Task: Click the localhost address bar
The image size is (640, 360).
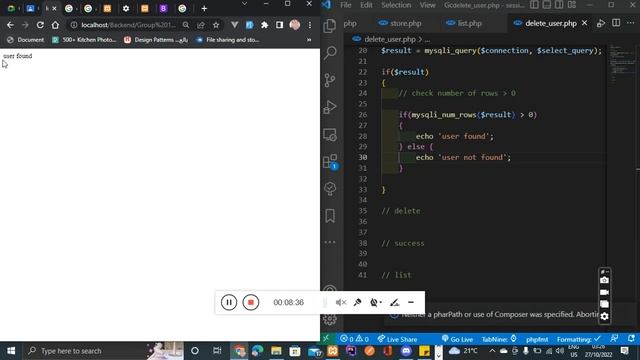Action: (x=129, y=25)
